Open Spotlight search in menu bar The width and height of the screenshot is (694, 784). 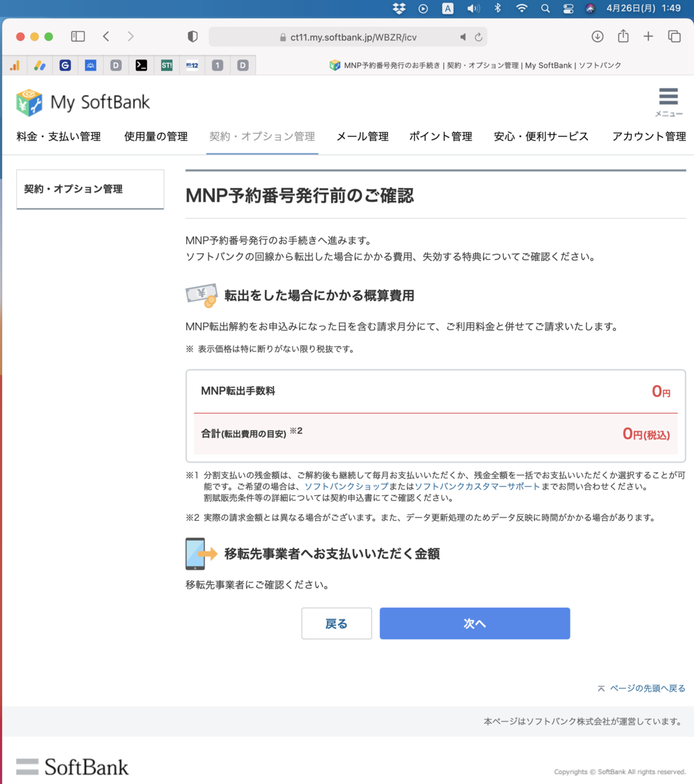[545, 8]
